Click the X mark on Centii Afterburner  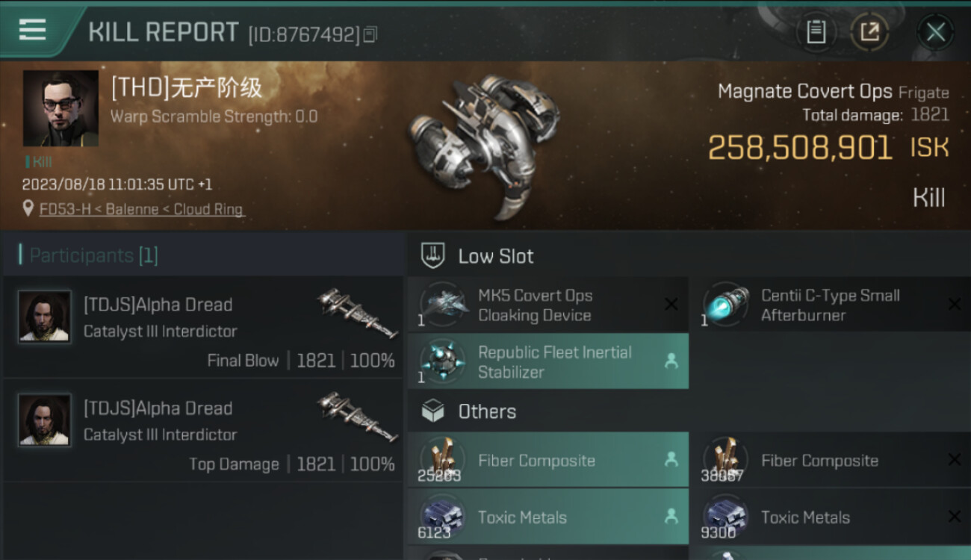[954, 305]
